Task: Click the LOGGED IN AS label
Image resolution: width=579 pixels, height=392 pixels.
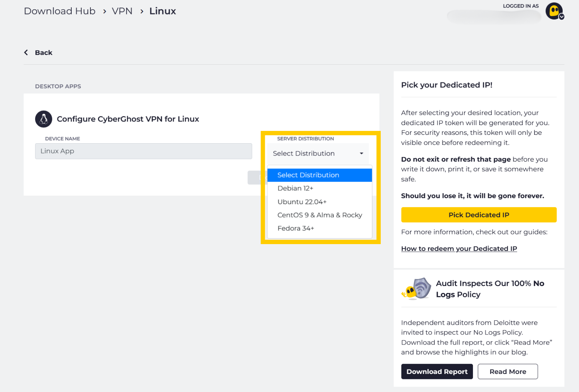Action: pos(521,6)
